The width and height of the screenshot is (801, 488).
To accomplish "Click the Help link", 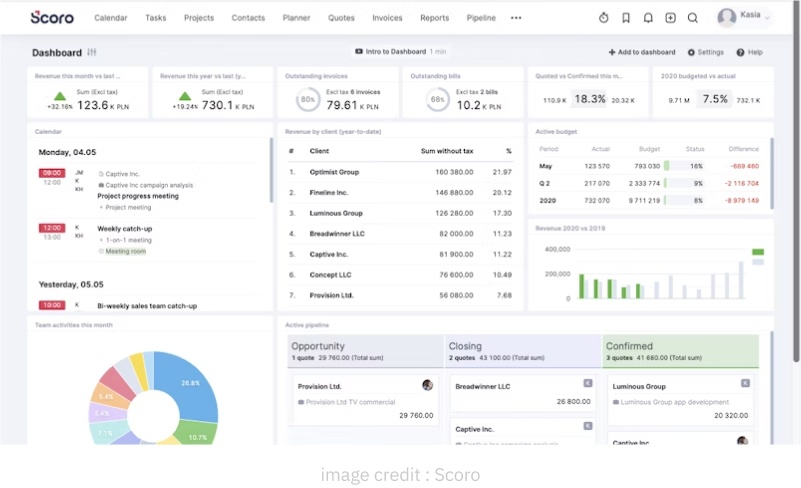I will [749, 52].
